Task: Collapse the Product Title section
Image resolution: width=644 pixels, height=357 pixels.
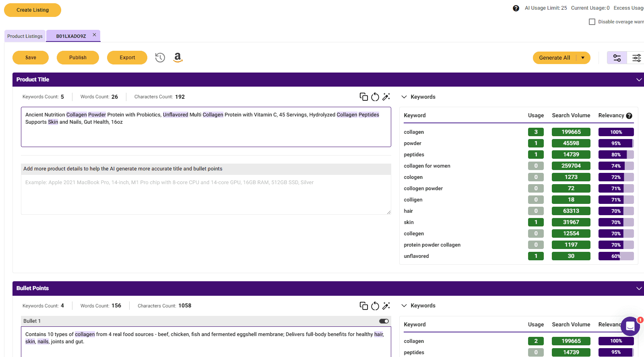Action: click(639, 80)
